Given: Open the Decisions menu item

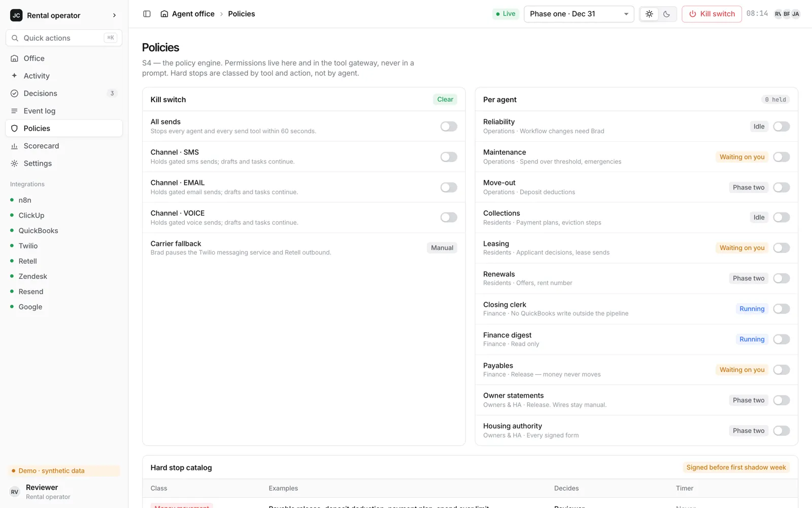Looking at the screenshot, I should (64, 93).
